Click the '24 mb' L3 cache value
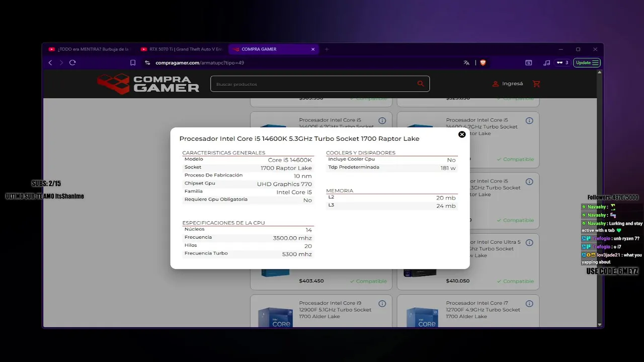Viewport: 644px width, 362px height. tap(446, 206)
